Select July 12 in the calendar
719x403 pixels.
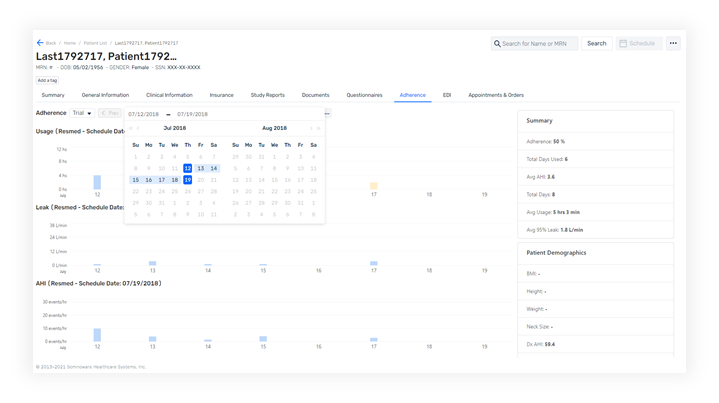click(188, 168)
